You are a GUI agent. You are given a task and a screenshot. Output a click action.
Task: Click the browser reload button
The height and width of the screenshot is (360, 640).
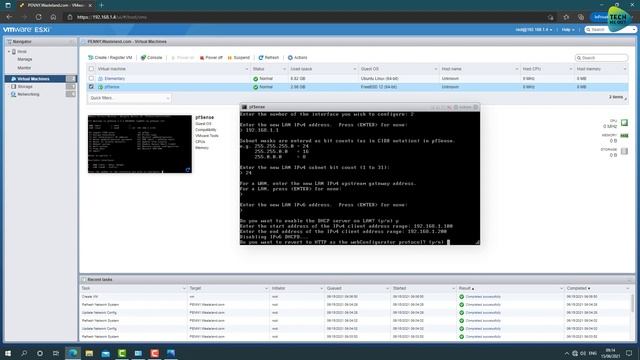[38, 17]
